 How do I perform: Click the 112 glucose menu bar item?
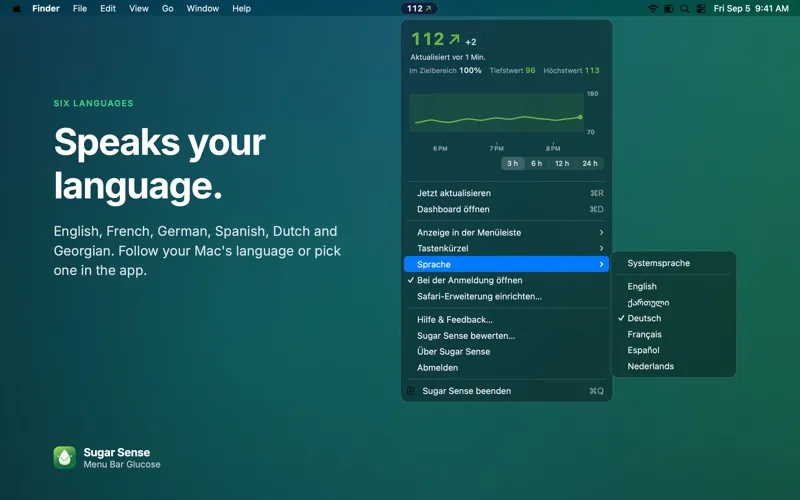point(418,9)
